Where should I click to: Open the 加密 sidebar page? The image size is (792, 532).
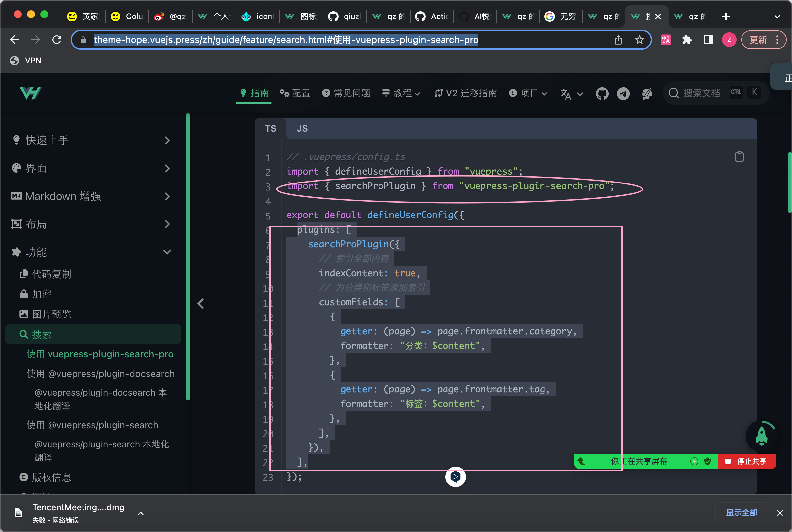click(36, 294)
